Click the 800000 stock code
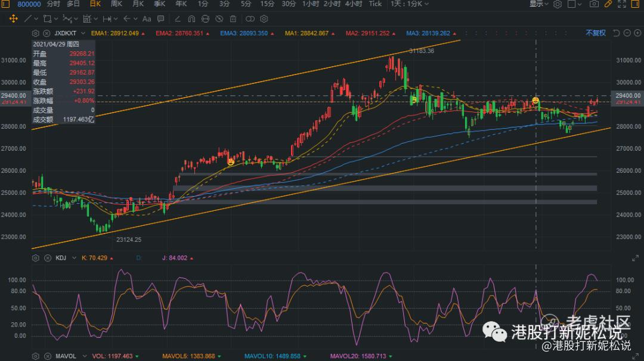This screenshot has height=361, width=644. (x=29, y=4)
